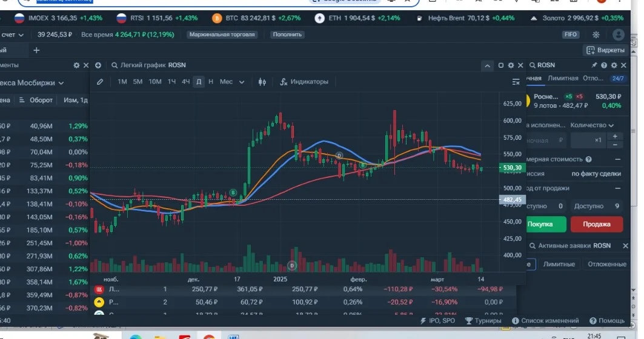This screenshot has height=339, width=644.
Task: Open the Список изменений changelog link
Action: coord(545,320)
